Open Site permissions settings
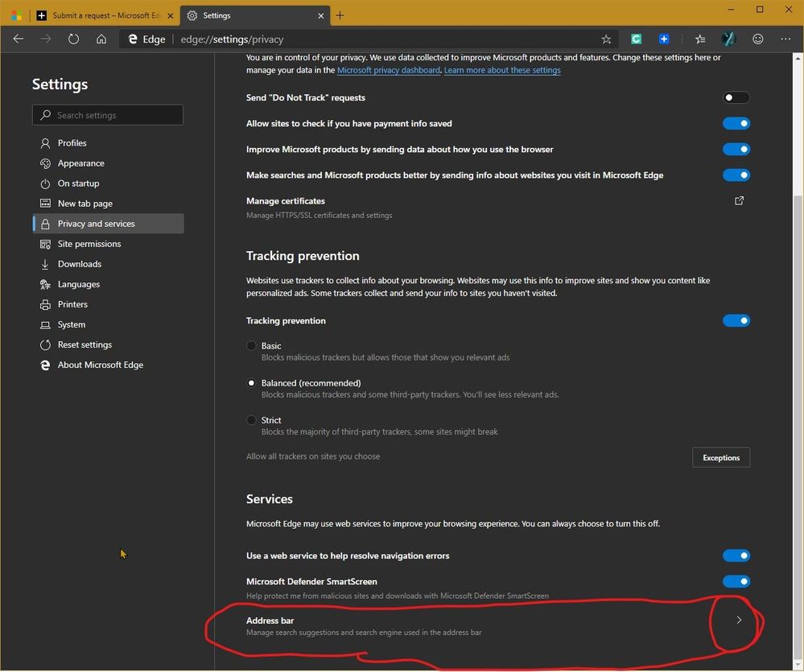 pyautogui.click(x=108, y=244)
